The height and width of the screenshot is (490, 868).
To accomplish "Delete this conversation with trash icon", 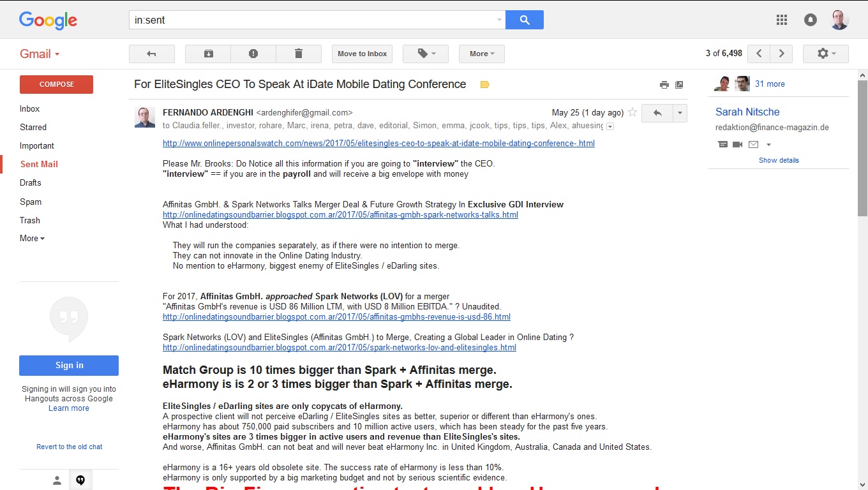I will pos(299,54).
